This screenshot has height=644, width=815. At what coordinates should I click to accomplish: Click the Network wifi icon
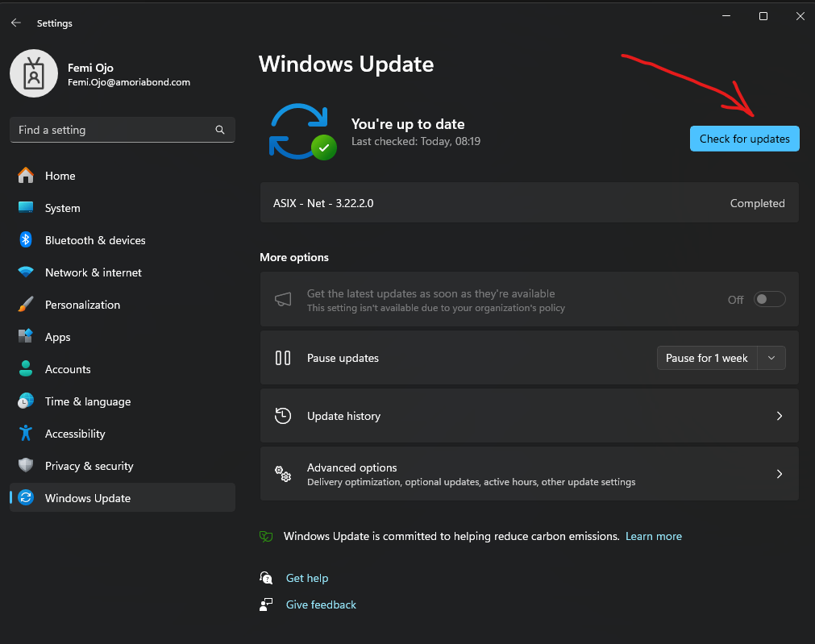tap(26, 272)
